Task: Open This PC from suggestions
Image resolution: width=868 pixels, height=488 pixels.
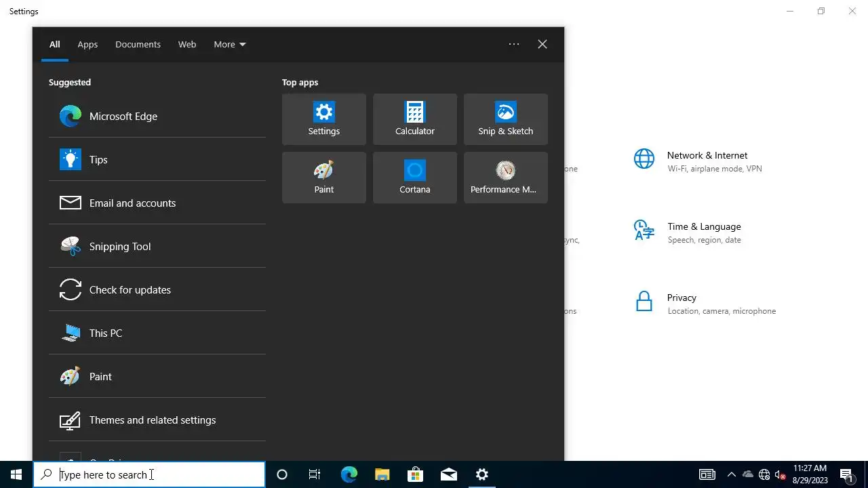Action: (157, 333)
